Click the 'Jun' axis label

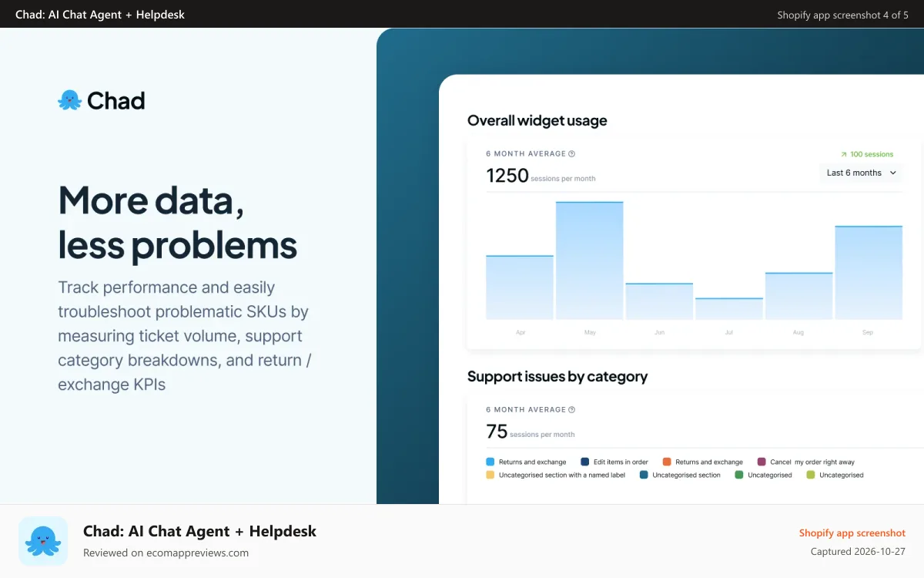(x=659, y=332)
